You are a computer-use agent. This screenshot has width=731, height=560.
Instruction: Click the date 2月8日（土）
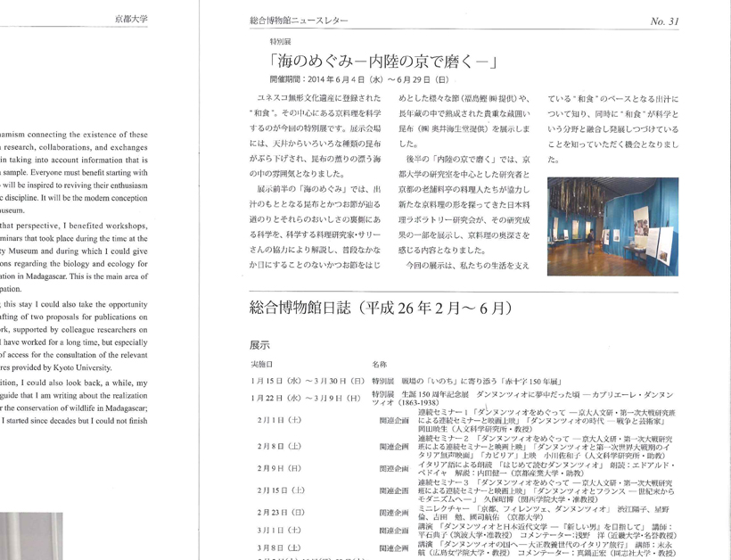click(x=279, y=446)
